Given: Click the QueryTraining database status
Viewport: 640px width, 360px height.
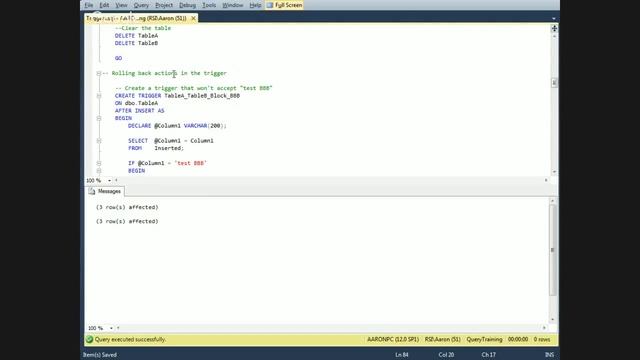Looking at the screenshot, I should click(x=484, y=340).
